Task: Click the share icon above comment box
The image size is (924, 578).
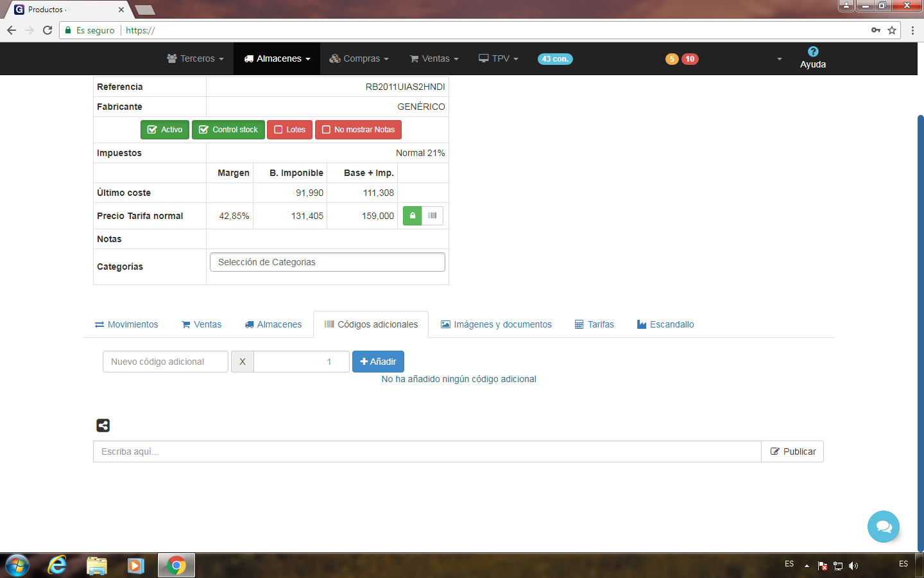Action: pos(103,425)
